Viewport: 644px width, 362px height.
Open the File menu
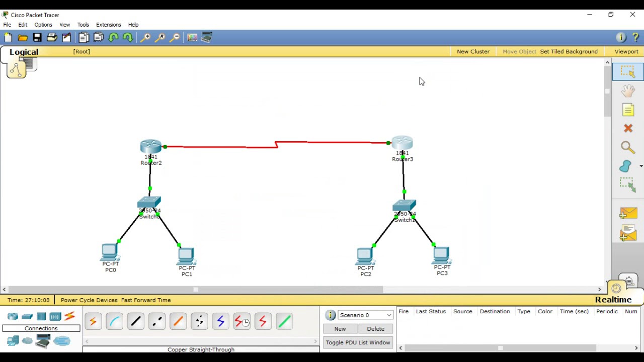tap(7, 25)
